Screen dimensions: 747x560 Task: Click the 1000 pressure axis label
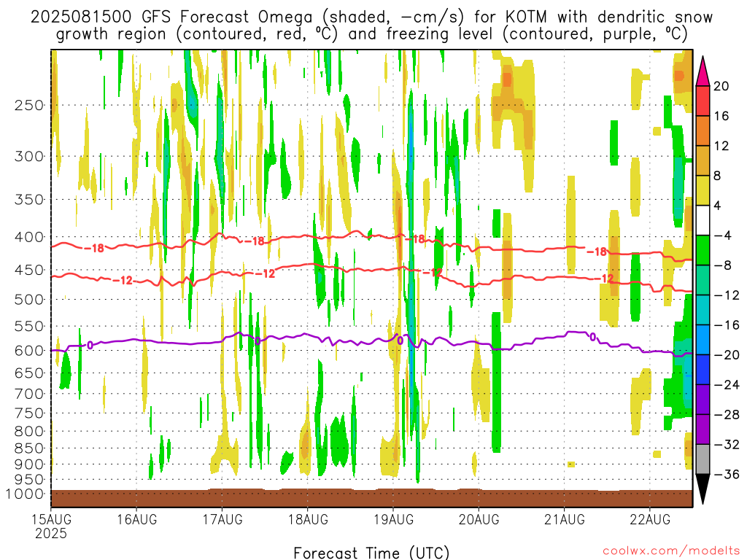click(x=24, y=494)
